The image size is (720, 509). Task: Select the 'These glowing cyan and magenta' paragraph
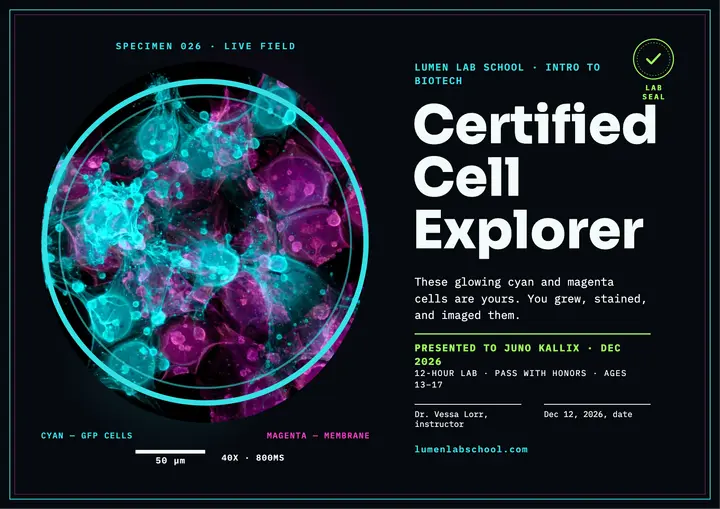[x=530, y=299]
